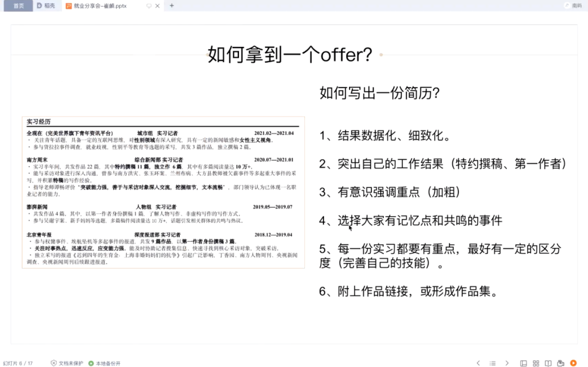Click the 文档未保护 shield icon
This screenshot has height=367, width=588.
click(54, 363)
